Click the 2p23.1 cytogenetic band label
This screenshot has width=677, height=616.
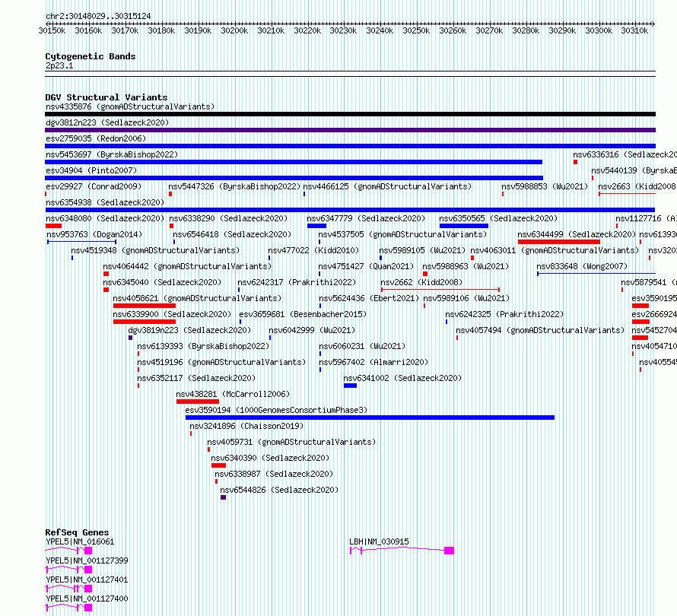pos(59,66)
